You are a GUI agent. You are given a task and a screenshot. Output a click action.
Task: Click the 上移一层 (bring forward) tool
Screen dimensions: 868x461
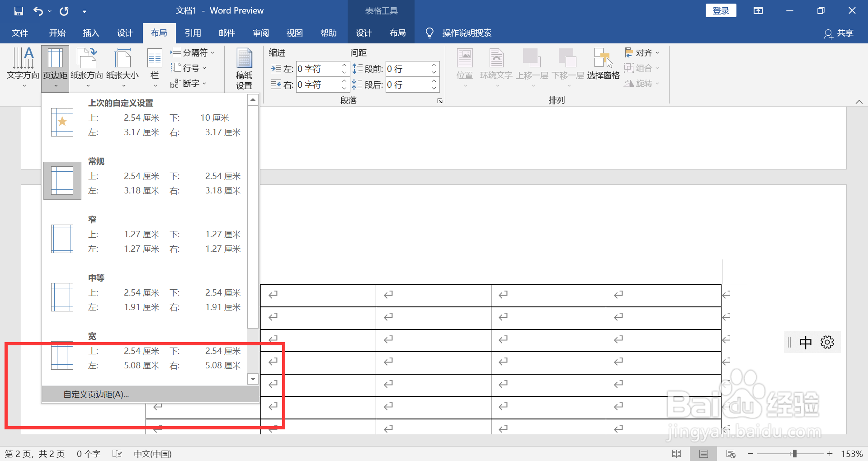[x=532, y=66]
